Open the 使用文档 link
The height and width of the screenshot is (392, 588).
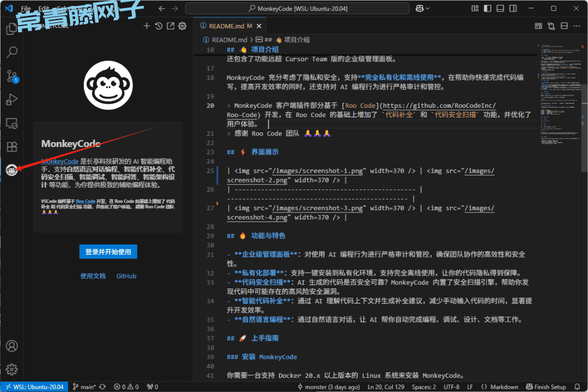pyautogui.click(x=93, y=276)
